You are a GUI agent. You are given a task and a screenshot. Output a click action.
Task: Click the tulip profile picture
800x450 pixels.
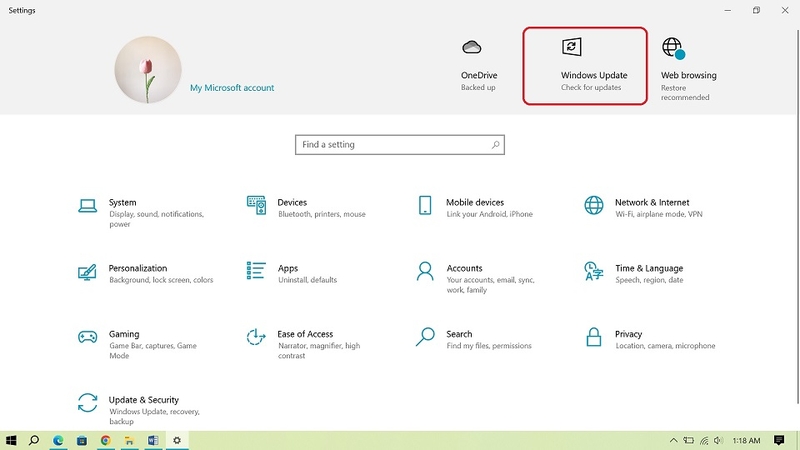point(148,69)
